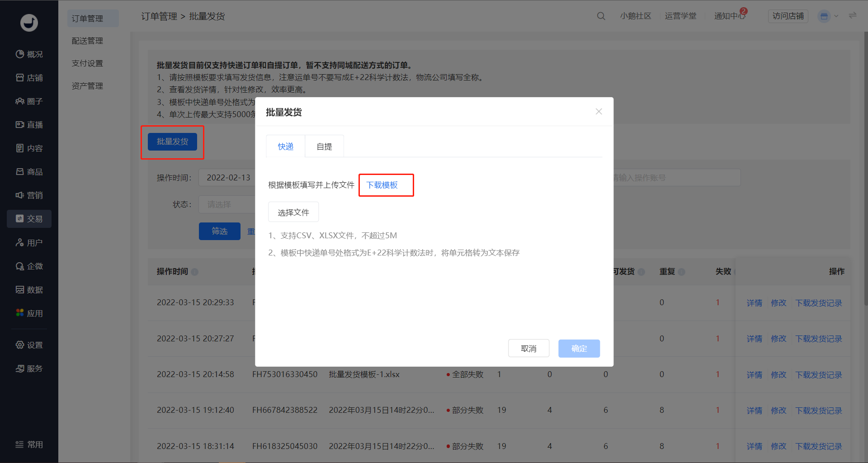Open 状态 请选择 dropdown
The width and height of the screenshot is (868, 463).
pyautogui.click(x=227, y=204)
